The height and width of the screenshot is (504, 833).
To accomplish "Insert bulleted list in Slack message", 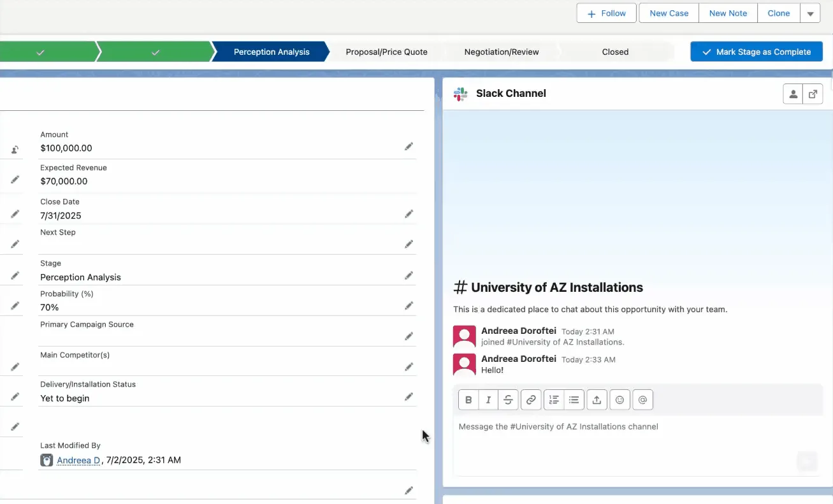I will point(574,400).
